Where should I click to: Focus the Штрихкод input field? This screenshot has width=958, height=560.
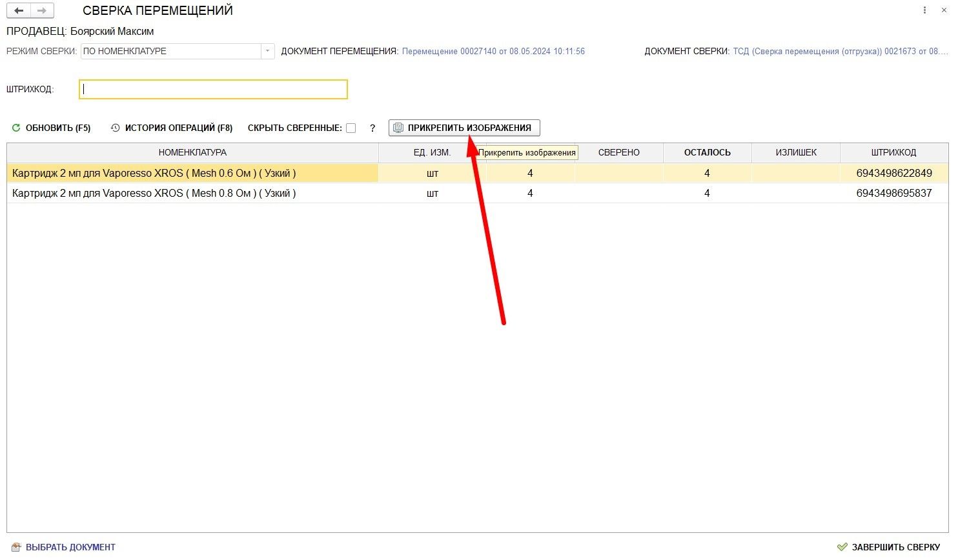(213, 89)
